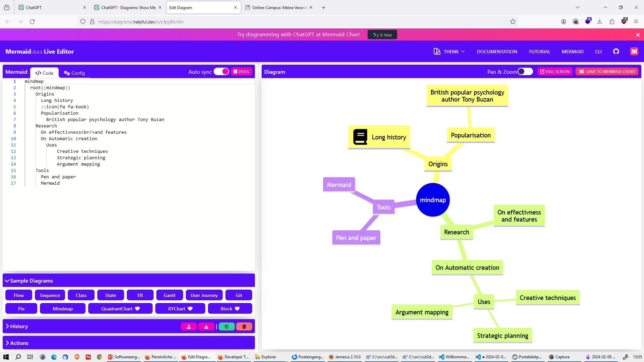Bookmark this page with the star icon
Screen dimensions: 644x362
(x=513, y=22)
